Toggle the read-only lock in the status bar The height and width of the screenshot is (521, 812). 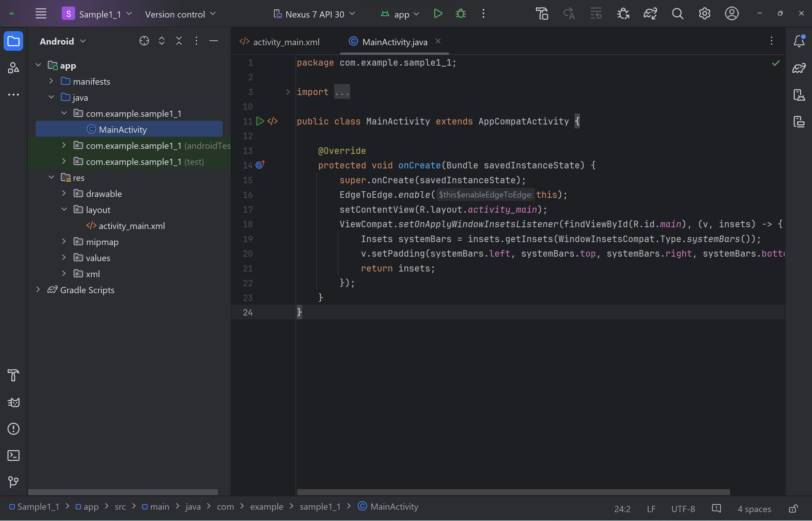(x=793, y=509)
